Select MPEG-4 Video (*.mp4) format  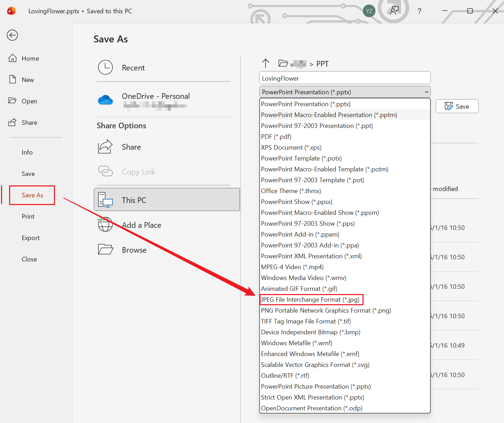pyautogui.click(x=292, y=267)
